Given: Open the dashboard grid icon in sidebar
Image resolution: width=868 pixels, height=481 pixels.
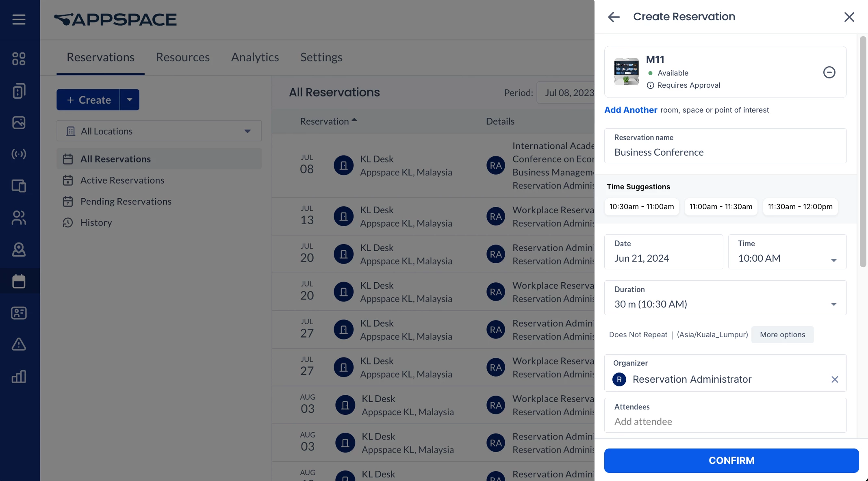Looking at the screenshot, I should tap(19, 59).
